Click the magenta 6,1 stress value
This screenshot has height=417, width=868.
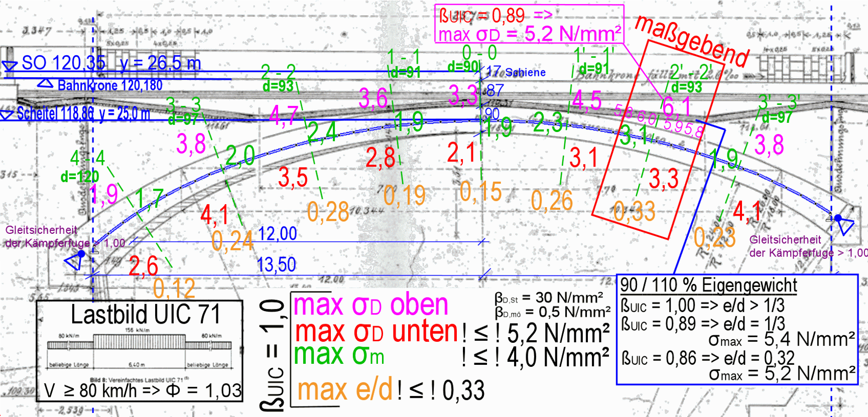click(676, 107)
